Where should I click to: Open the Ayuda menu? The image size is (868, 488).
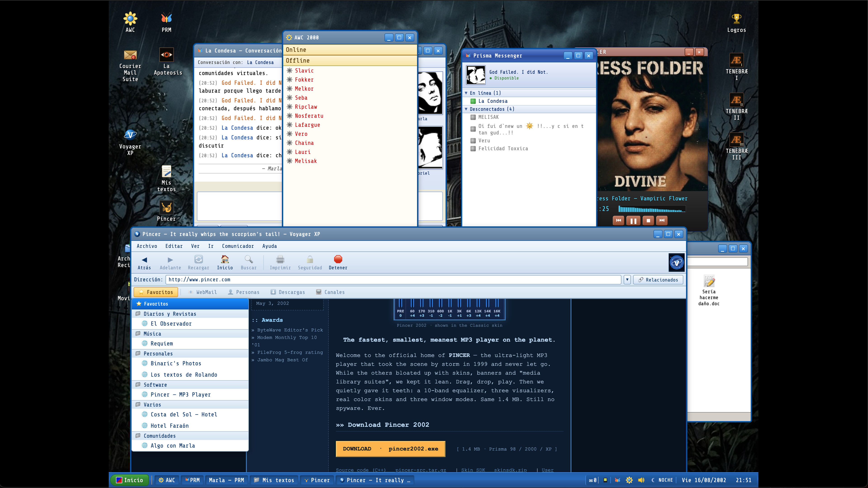(x=270, y=246)
